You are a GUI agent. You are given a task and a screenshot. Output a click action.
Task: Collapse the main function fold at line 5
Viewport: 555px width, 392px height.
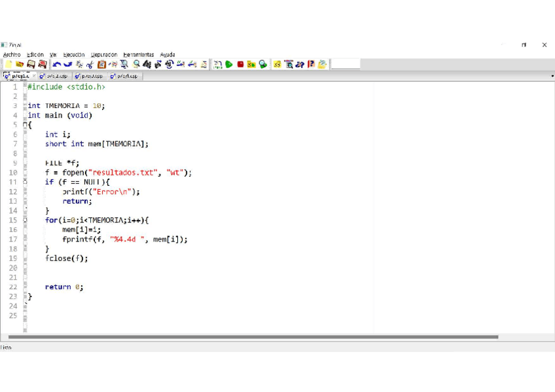coord(26,125)
